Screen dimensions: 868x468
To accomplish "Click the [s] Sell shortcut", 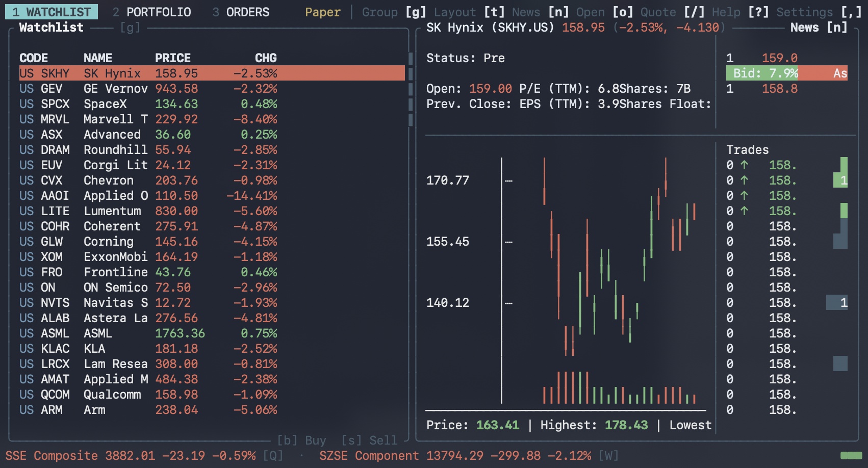I will tap(369, 440).
